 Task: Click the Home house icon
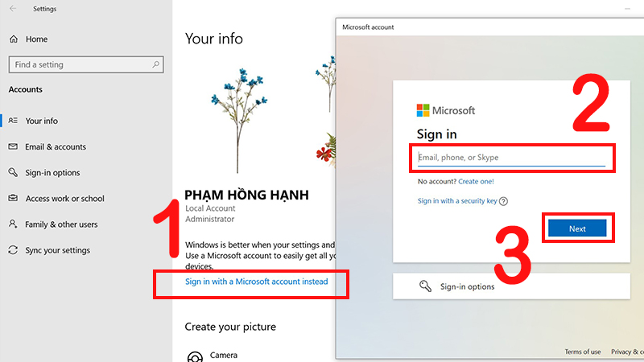click(14, 39)
